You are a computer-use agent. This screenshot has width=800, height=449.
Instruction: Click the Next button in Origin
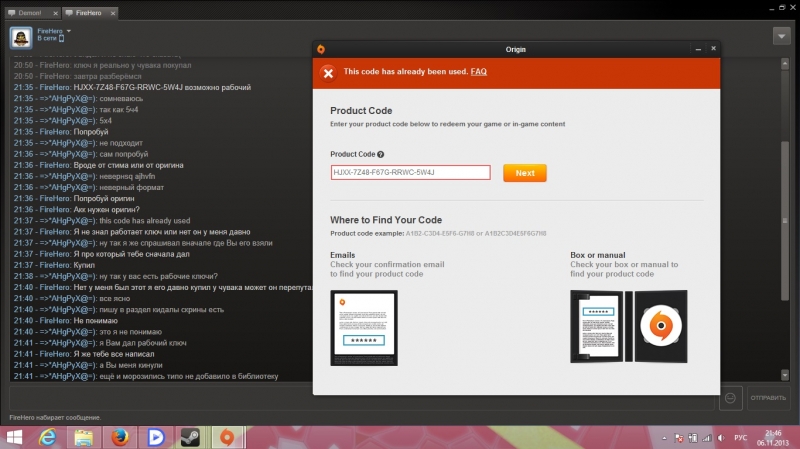524,173
